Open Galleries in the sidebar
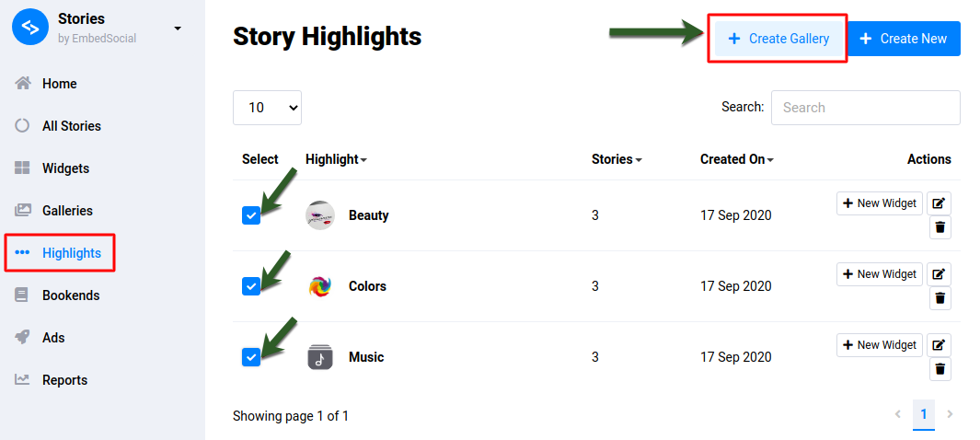The height and width of the screenshot is (440, 980). (67, 211)
